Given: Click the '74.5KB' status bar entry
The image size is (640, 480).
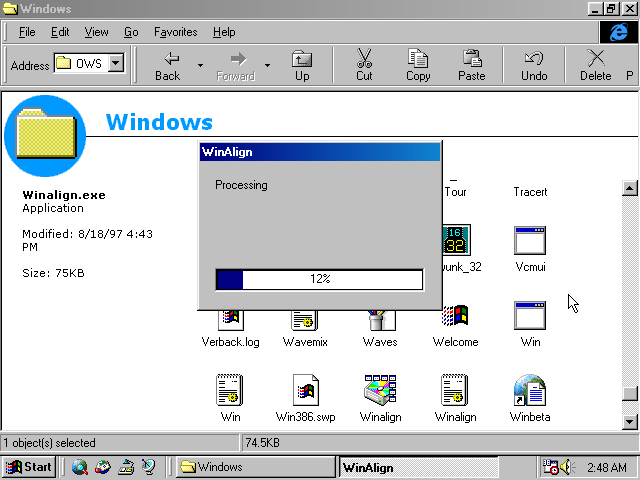Looking at the screenshot, I should 262,443.
